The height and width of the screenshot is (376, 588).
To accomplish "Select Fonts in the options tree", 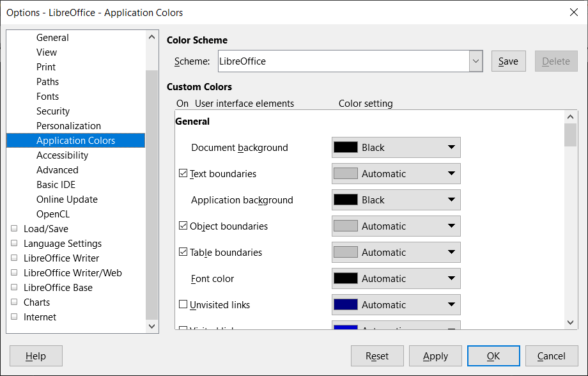I will tap(48, 97).
